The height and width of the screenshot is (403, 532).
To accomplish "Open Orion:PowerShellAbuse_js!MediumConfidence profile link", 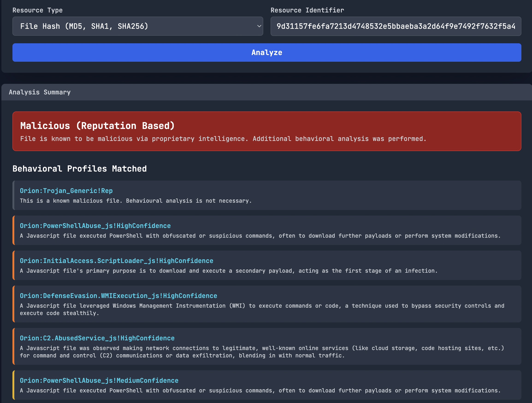I will click(x=99, y=381).
